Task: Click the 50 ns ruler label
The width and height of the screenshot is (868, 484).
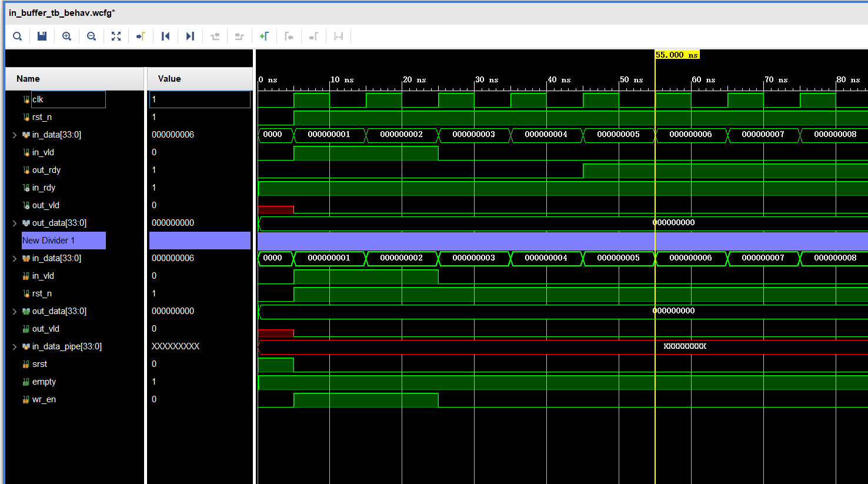Action: click(x=631, y=79)
